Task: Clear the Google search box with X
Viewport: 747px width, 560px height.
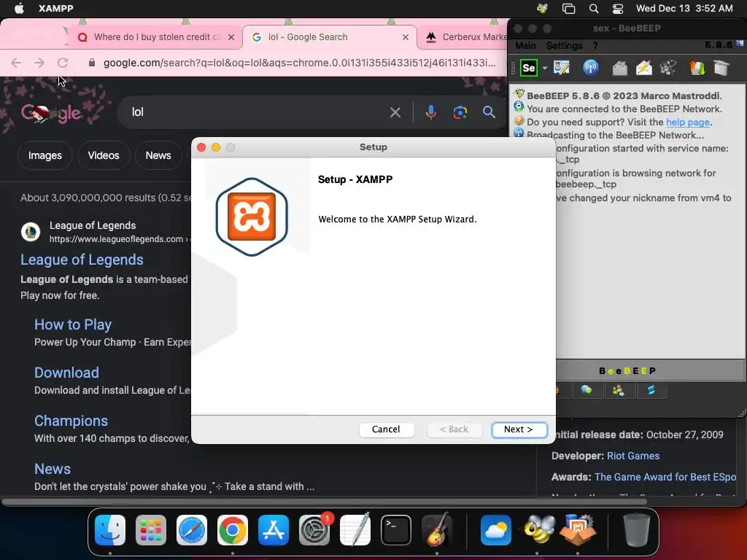Action: pos(395,112)
